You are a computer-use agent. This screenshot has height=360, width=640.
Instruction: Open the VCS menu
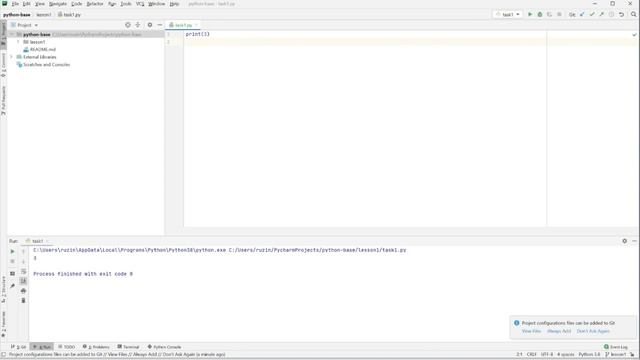pos(140,4)
